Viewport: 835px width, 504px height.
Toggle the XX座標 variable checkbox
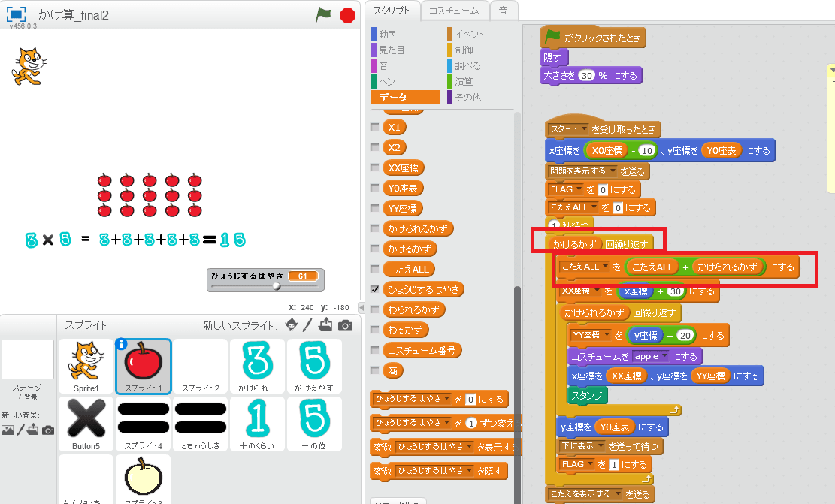pos(375,167)
